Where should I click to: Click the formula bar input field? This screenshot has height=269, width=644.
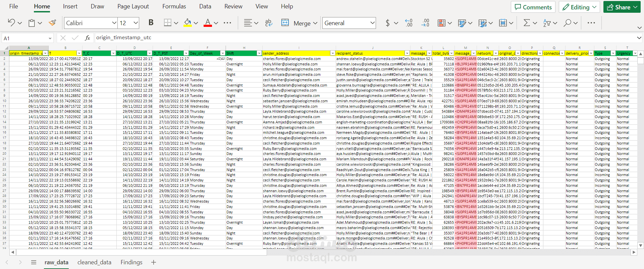click(x=365, y=38)
